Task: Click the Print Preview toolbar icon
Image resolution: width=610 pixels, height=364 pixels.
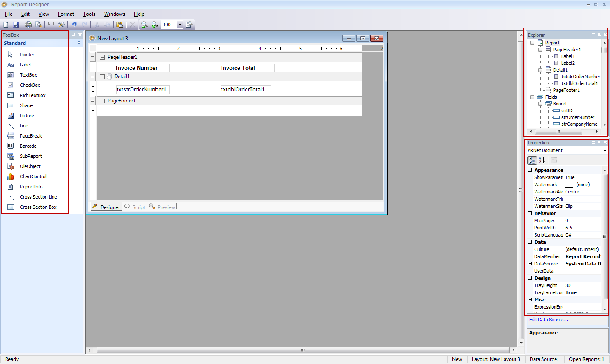Action: (x=39, y=25)
